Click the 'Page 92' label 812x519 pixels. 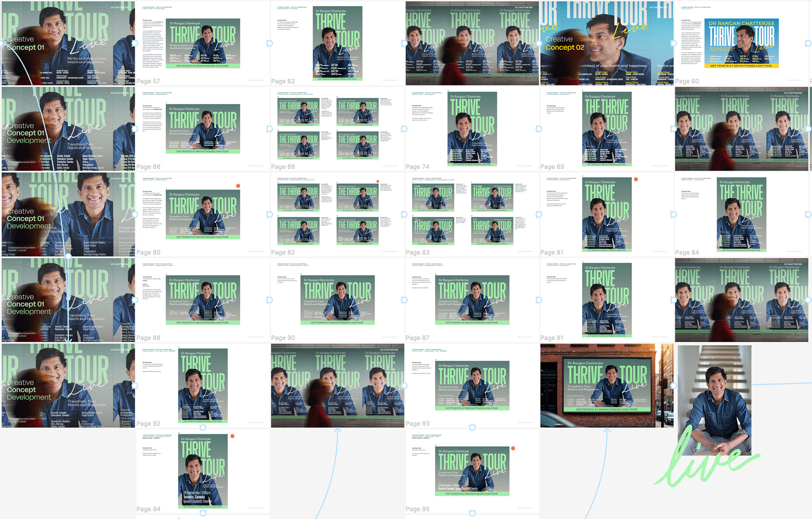click(148, 424)
